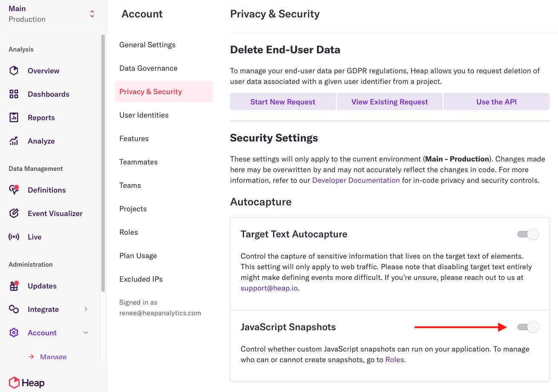Image resolution: width=558 pixels, height=392 pixels.
Task: Click the Updates gift icon
Action: (14, 286)
